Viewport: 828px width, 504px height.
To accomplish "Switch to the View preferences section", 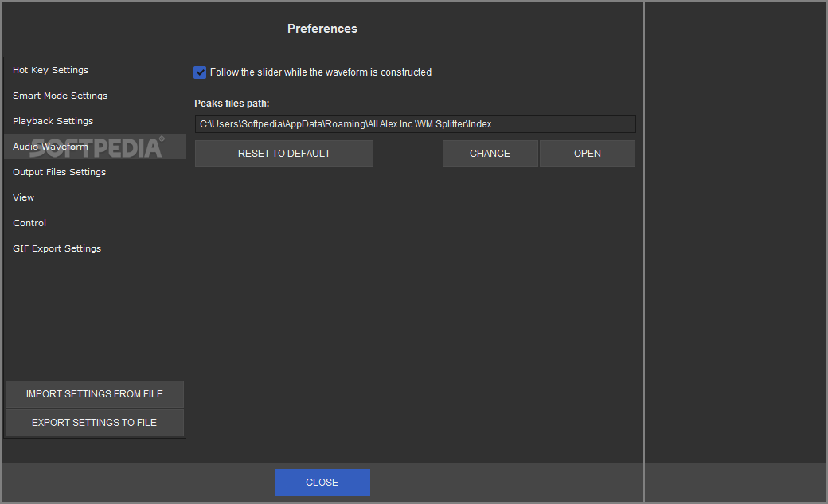I will [24, 197].
